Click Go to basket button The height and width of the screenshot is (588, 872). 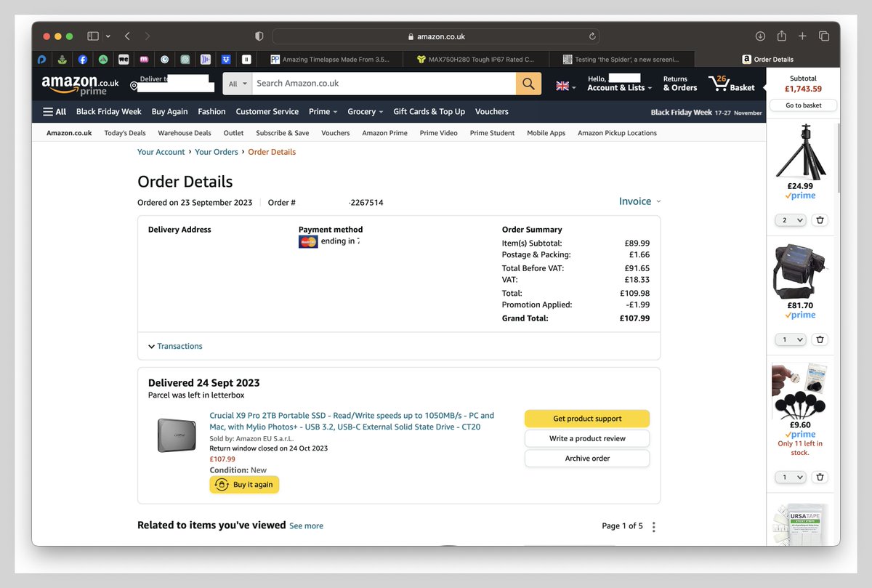803,105
